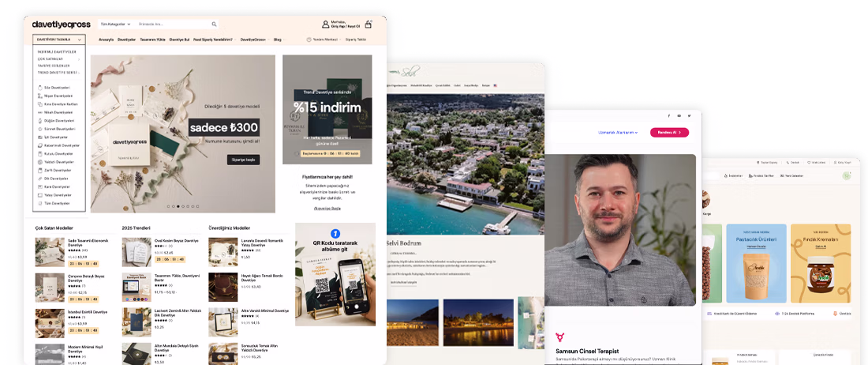
Task: Select Blog menu item
Action: click(277, 40)
